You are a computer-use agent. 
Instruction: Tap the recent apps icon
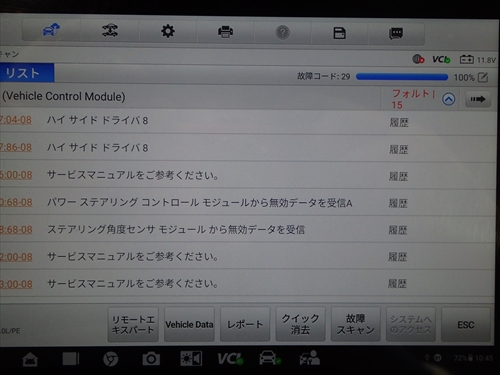(x=71, y=359)
